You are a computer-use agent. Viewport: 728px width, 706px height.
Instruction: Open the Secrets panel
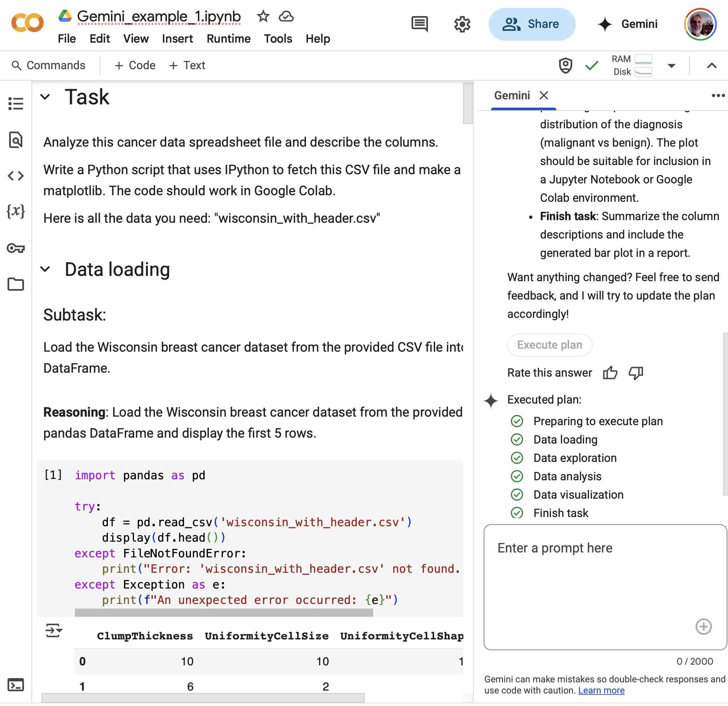16,249
